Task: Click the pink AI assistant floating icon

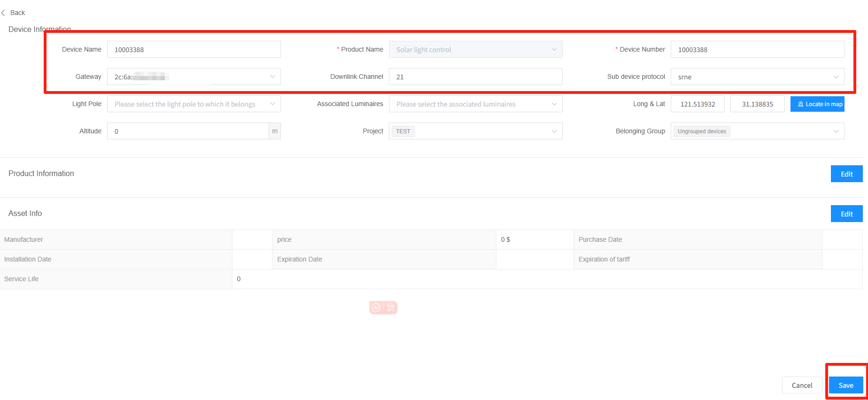Action: coord(383,308)
